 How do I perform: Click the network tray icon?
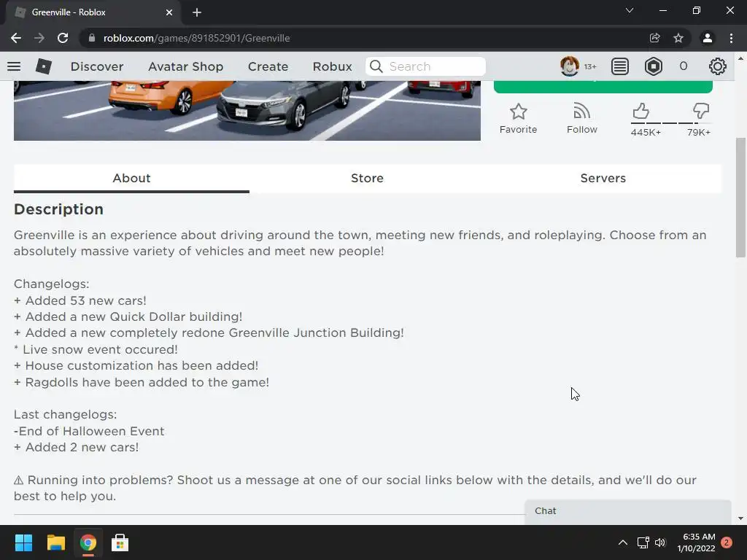643,542
